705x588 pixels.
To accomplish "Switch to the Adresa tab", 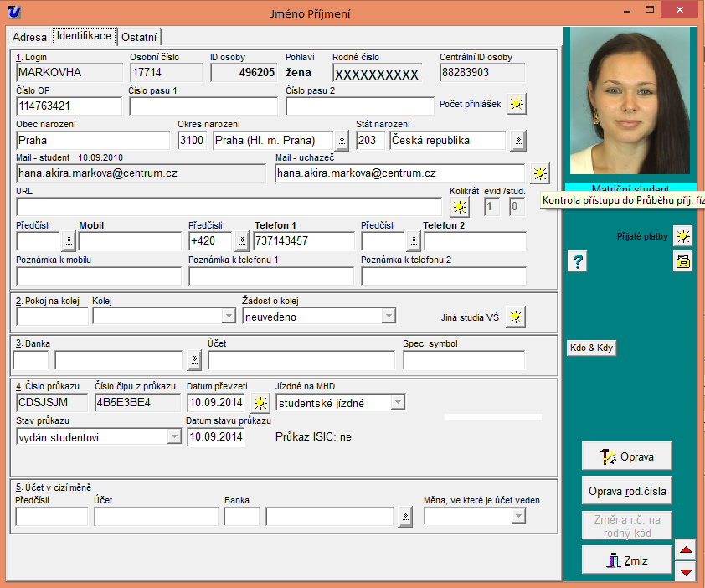I will tap(30, 37).
